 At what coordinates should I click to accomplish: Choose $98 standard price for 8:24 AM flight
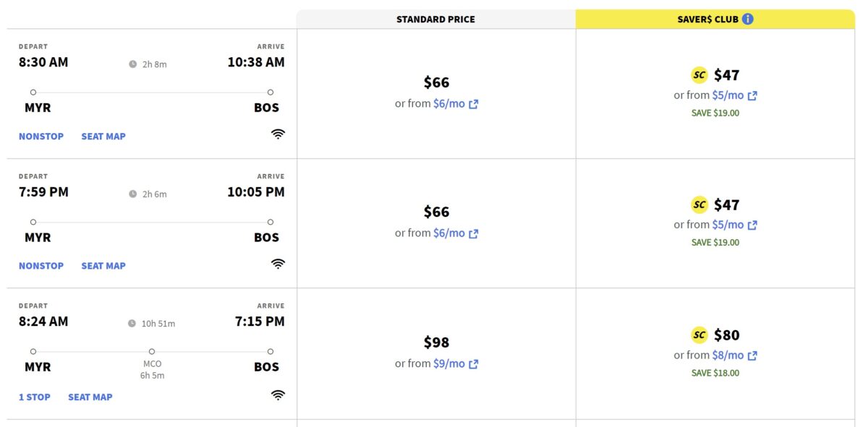[436, 342]
